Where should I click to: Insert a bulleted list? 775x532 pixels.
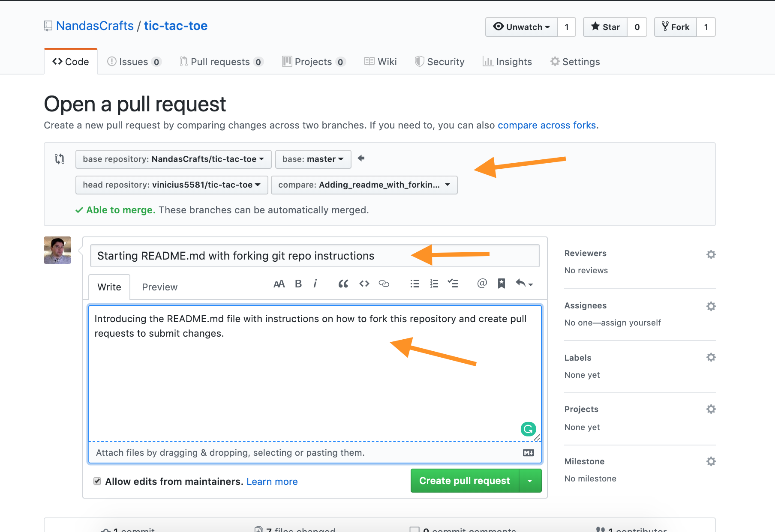point(415,284)
